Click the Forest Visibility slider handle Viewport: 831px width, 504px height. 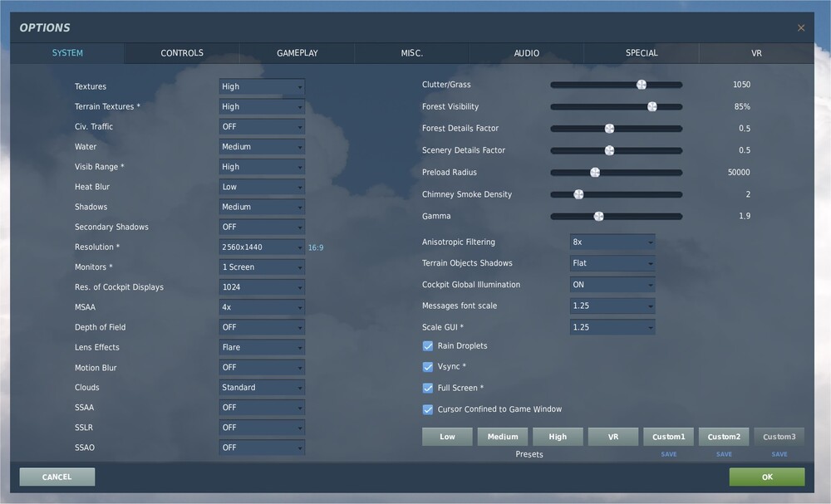tap(652, 107)
